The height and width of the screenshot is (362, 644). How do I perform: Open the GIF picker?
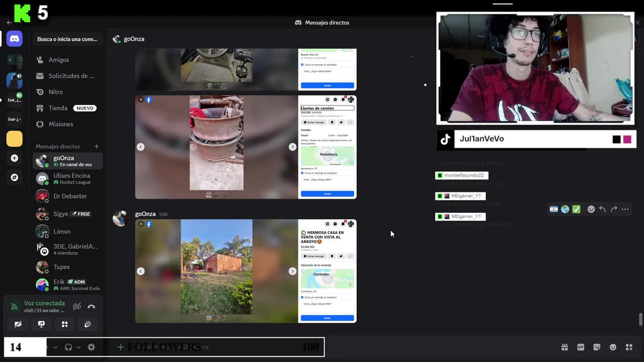point(581,347)
